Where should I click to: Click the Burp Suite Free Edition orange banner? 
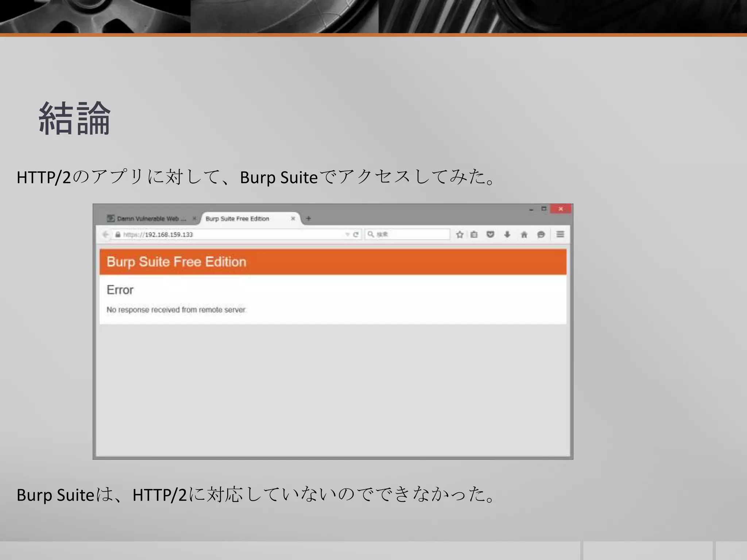click(333, 262)
